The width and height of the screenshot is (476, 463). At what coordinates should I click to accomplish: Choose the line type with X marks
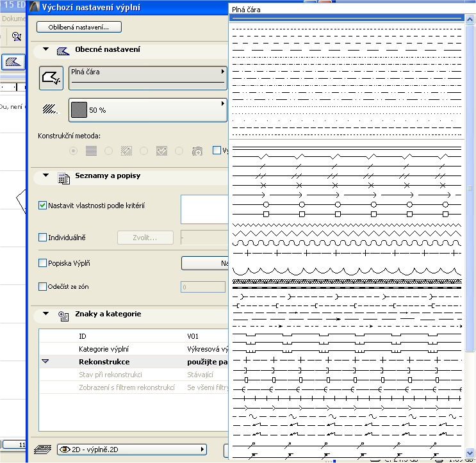tap(347, 185)
